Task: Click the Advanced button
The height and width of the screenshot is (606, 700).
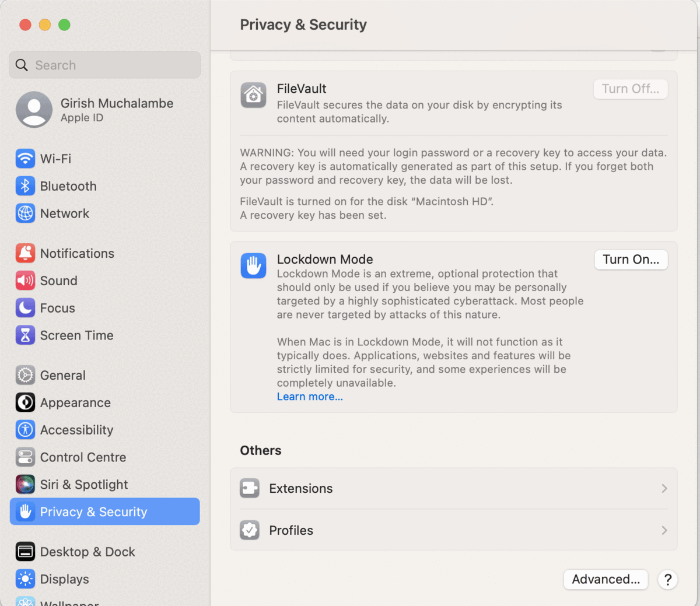Action: pyautogui.click(x=605, y=579)
